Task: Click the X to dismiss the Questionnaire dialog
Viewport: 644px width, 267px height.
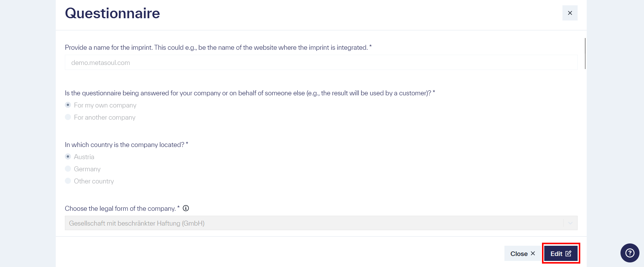Action: click(570, 13)
